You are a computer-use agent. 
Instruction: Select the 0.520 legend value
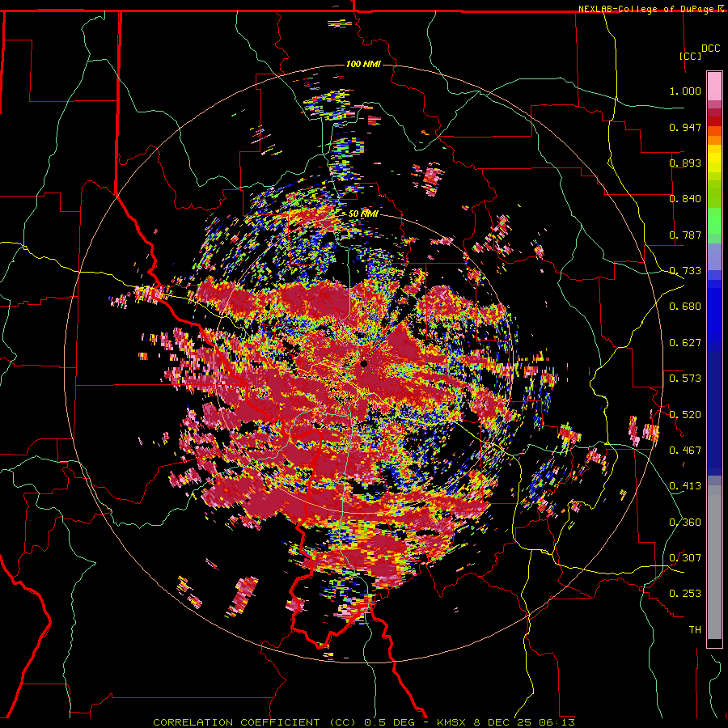[685, 415]
